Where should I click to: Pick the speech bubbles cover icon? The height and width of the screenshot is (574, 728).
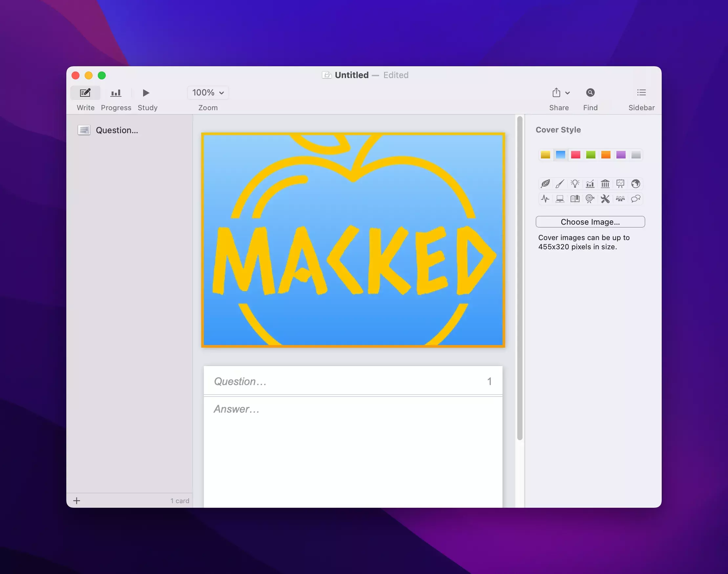pyautogui.click(x=635, y=199)
